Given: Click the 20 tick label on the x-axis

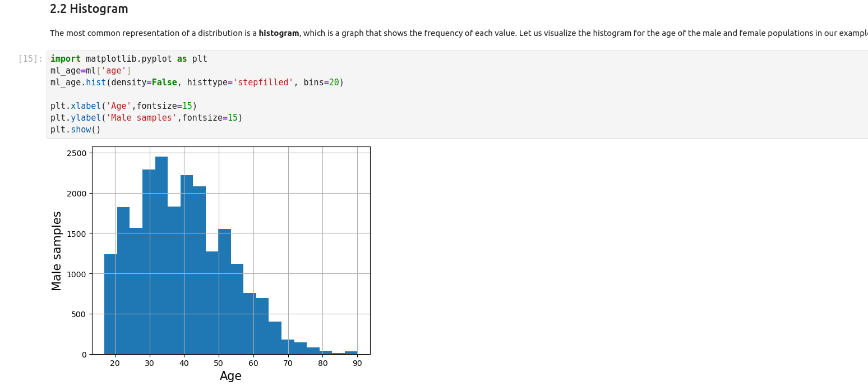Looking at the screenshot, I should click(x=115, y=364).
